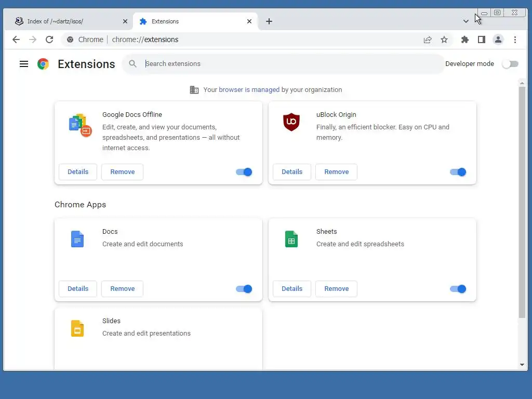
Task: Bookmark this tab with the star icon
Action: click(444, 39)
